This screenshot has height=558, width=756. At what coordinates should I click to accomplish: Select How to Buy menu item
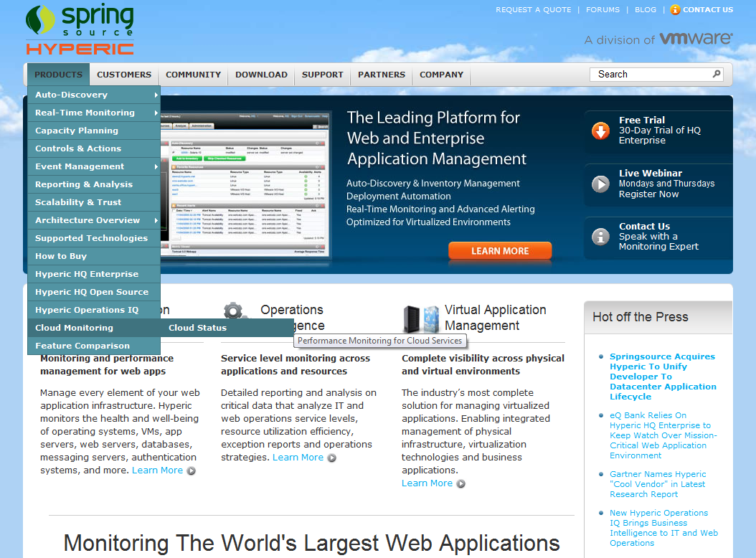[x=94, y=256]
